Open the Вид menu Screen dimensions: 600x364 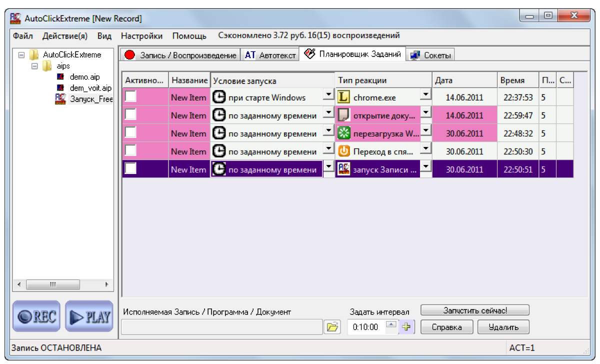click(104, 36)
